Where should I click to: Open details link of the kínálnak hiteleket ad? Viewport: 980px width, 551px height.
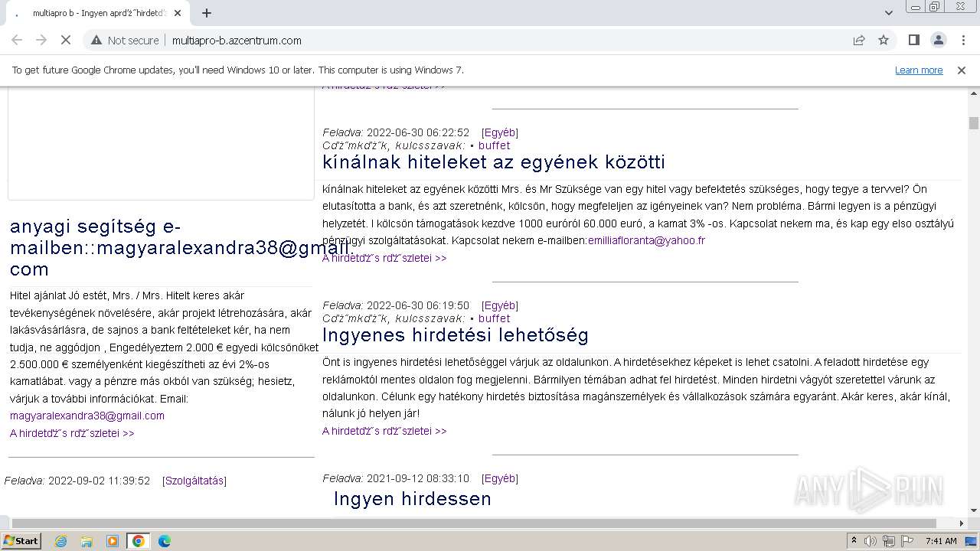[384, 258]
